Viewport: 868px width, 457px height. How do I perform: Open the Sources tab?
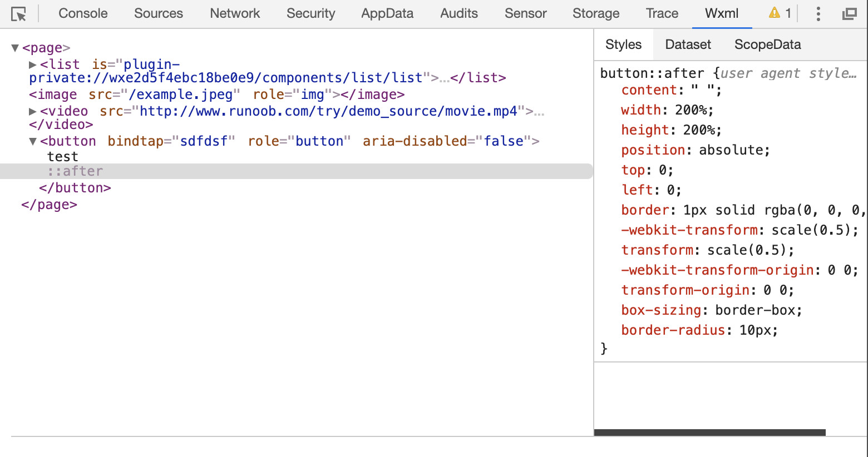click(x=159, y=13)
